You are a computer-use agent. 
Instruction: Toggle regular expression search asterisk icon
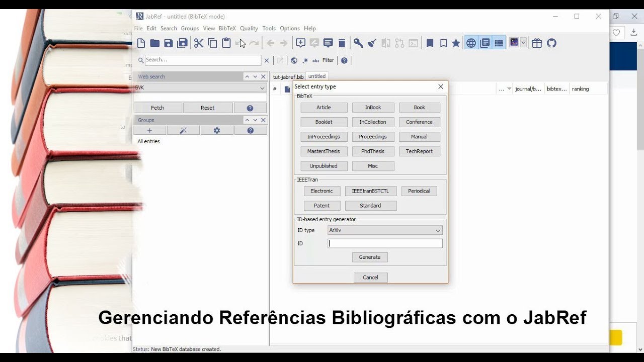[305, 60]
